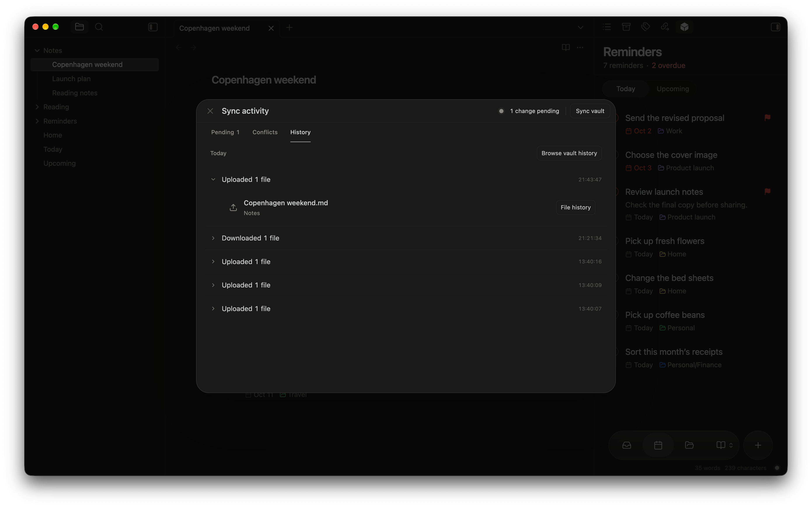812x508 pixels.
Task: Collapse the Notes folder in sidebar
Action: 37,50
